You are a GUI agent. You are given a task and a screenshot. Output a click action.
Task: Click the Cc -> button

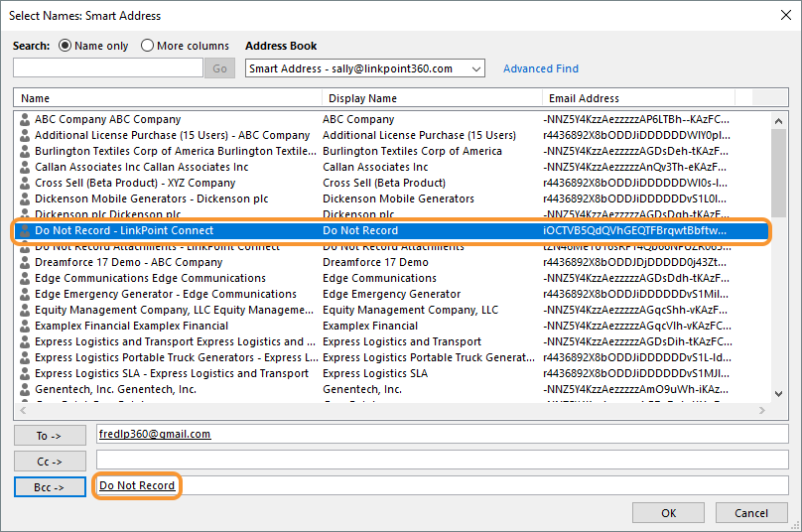50,461
